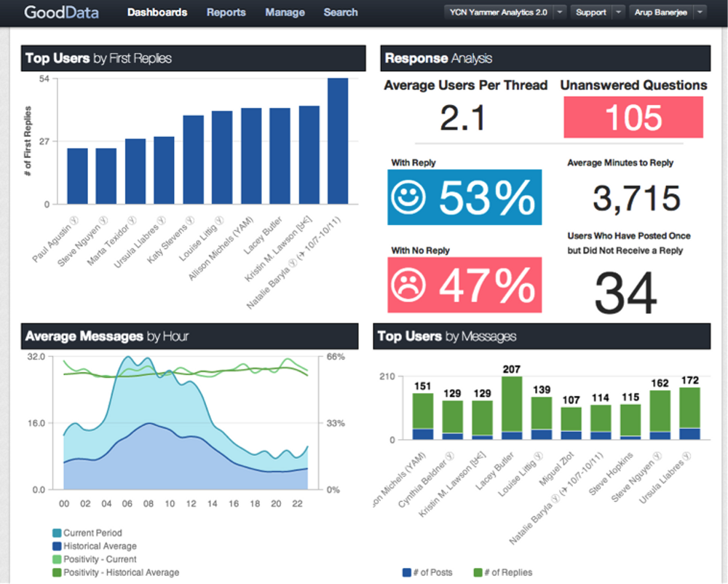Click Yammer icon next to Paul Agustin
728x584 pixels.
[x=74, y=221]
